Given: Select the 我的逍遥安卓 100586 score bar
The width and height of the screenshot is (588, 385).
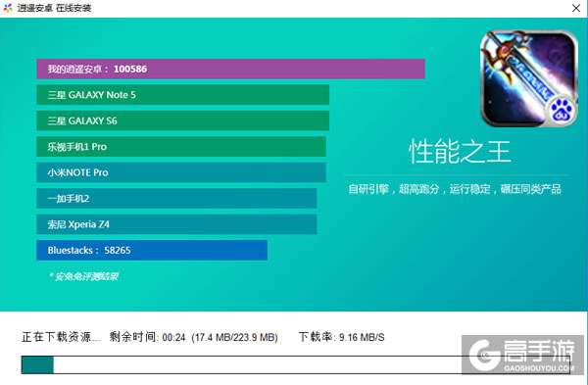Looking at the screenshot, I should [x=230, y=69].
